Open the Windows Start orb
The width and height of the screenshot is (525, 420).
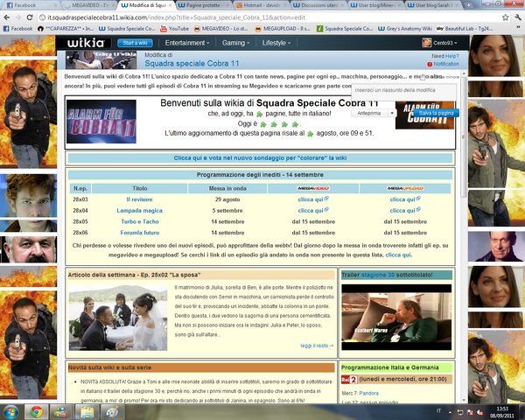tap(11, 411)
